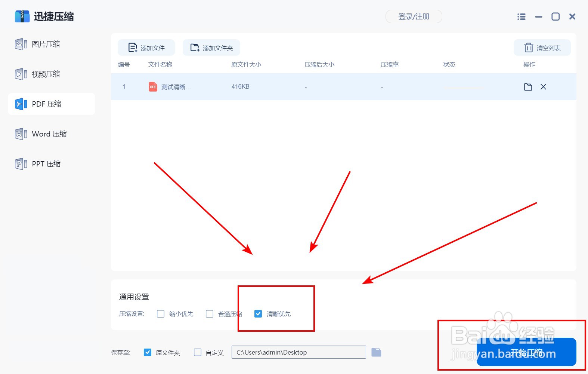
Task: Minimize the window
Action: tap(539, 16)
